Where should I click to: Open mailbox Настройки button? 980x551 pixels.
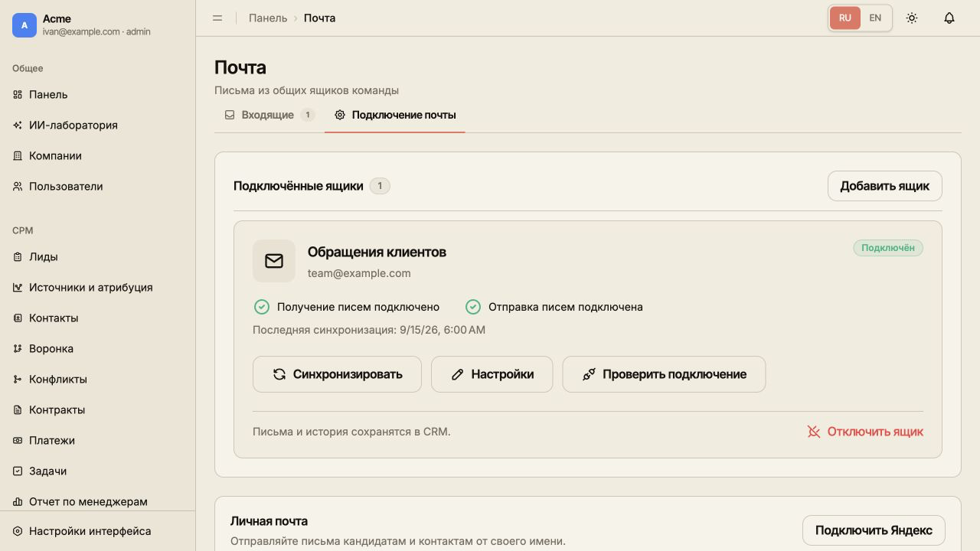pyautogui.click(x=492, y=374)
